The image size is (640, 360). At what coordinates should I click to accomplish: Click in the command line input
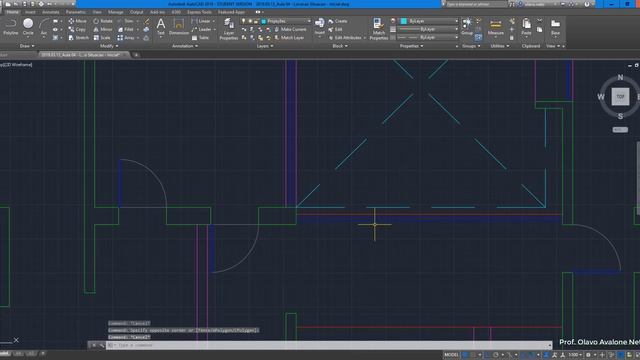point(331,345)
